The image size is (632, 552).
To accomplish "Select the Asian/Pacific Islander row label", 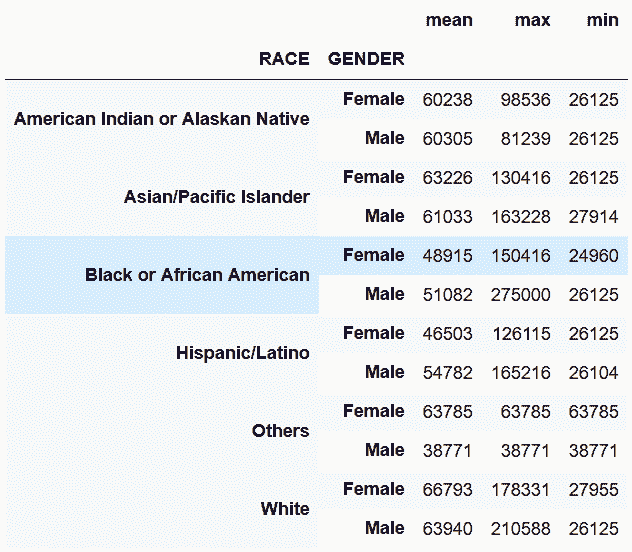I will [x=217, y=197].
